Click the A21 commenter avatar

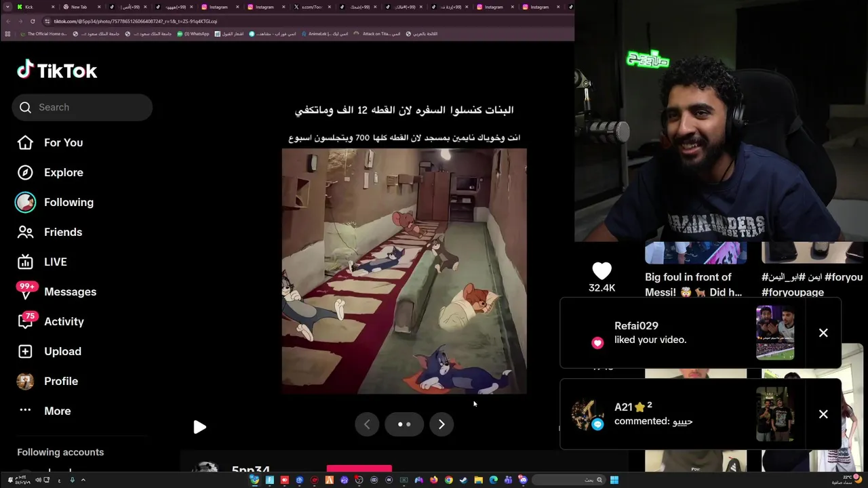(x=587, y=414)
